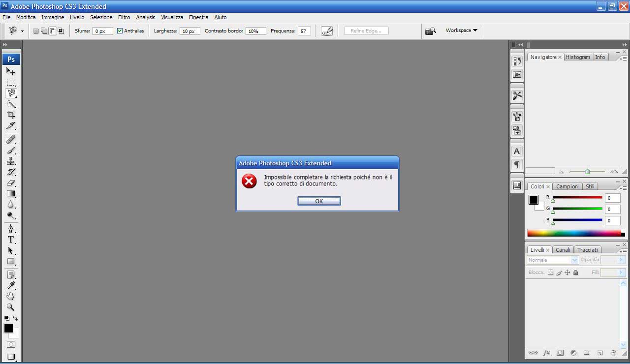The height and width of the screenshot is (364, 630).
Task: Switch to the Histogram tab
Action: 577,57
